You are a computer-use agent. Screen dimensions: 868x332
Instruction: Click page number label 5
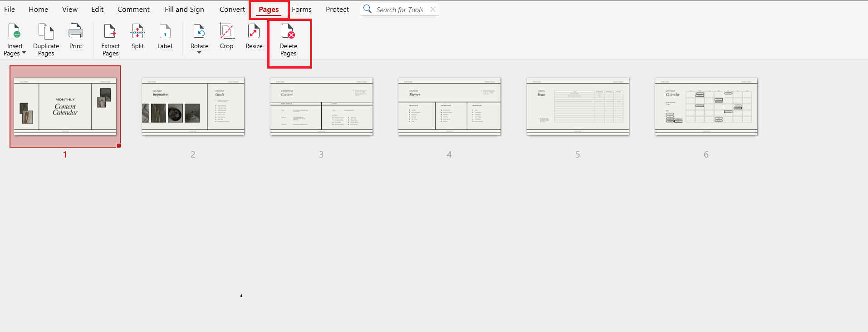click(578, 154)
